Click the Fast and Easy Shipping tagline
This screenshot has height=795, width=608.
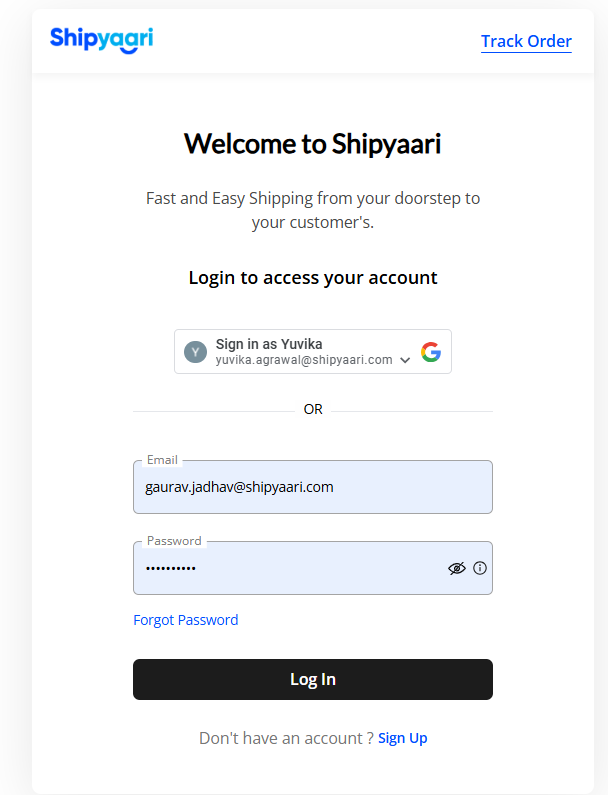pyautogui.click(x=313, y=210)
